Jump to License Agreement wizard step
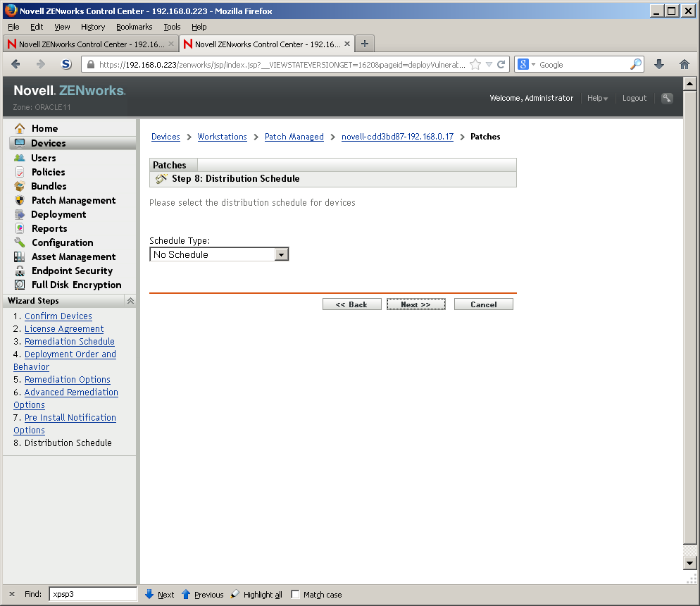The image size is (700, 606). [64, 328]
